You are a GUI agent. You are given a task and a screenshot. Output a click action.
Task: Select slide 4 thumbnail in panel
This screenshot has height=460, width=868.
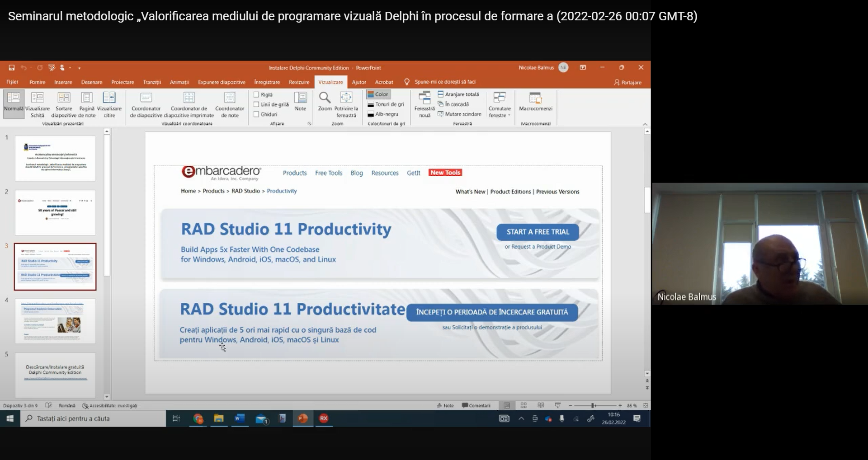55,321
